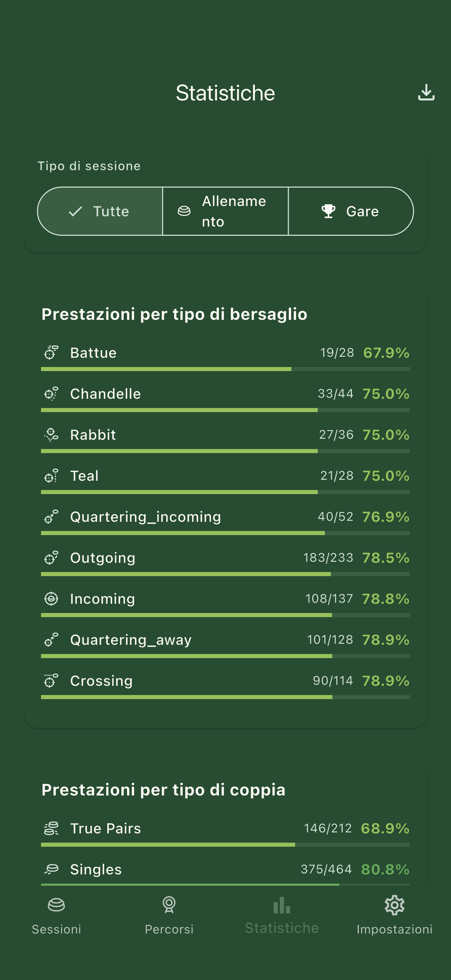The height and width of the screenshot is (980, 451).
Task: Select the Tutte session filter
Action: 100,211
